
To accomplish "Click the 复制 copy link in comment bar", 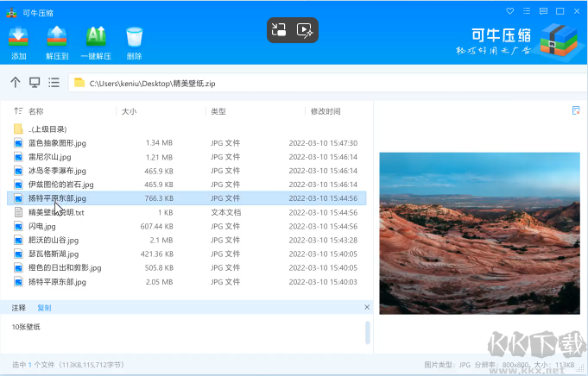I will tap(44, 308).
